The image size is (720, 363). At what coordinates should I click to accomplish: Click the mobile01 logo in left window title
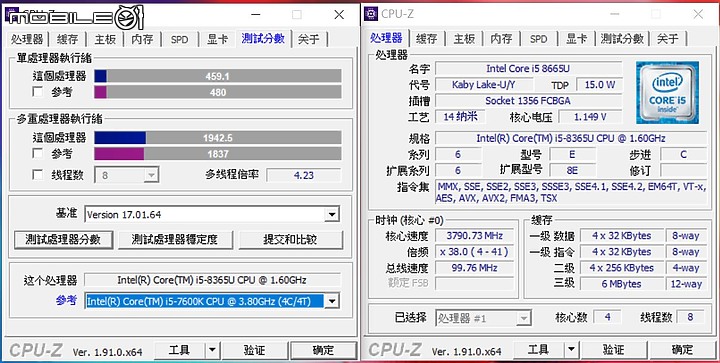[76, 17]
